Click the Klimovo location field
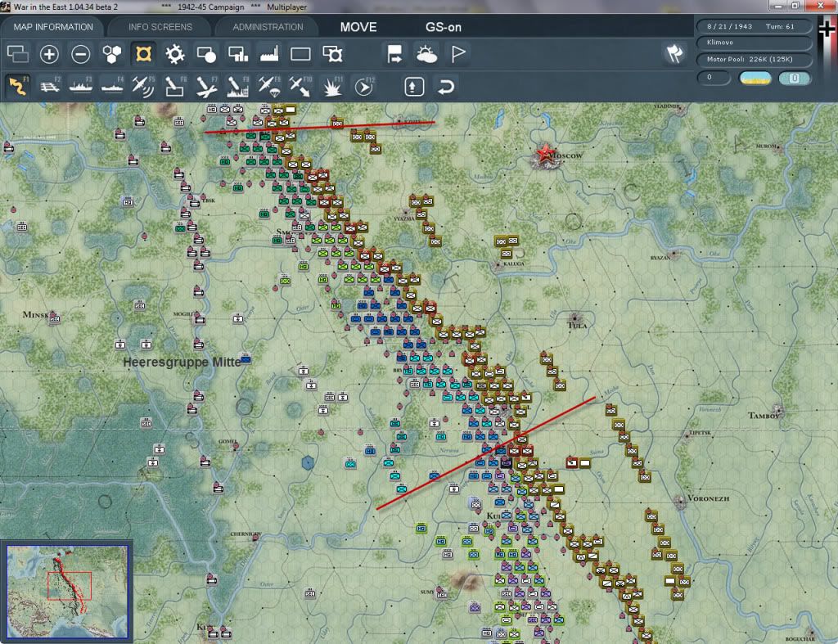Viewport: 838px width, 644px height. pos(754,43)
